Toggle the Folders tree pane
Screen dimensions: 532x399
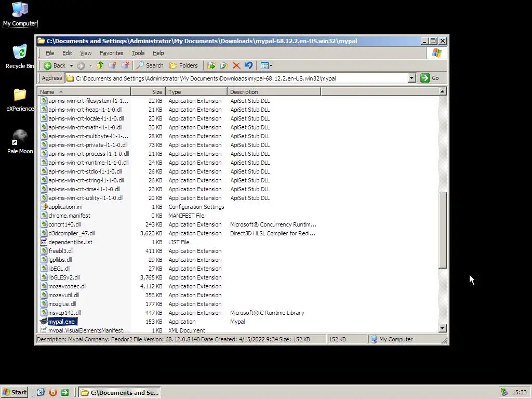[x=183, y=65]
